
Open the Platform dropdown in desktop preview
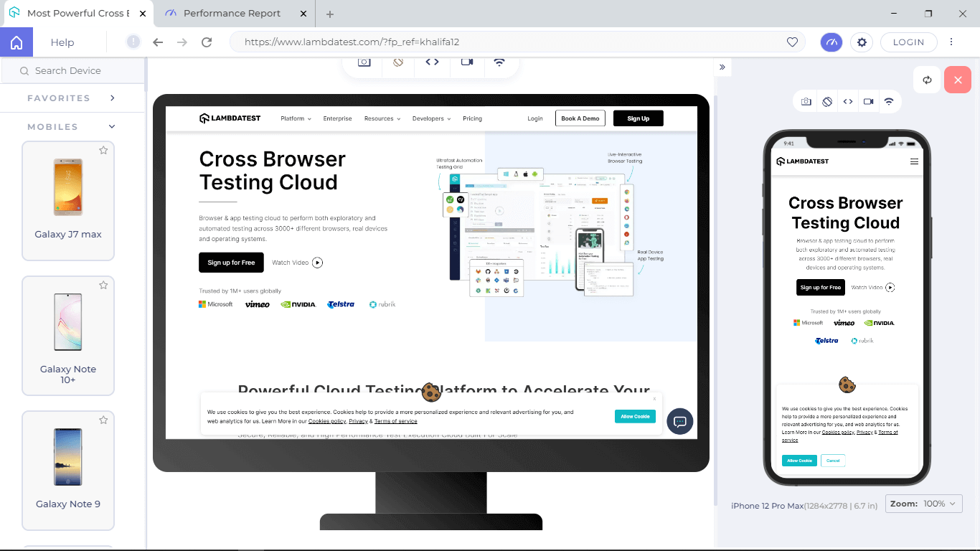[x=296, y=118]
